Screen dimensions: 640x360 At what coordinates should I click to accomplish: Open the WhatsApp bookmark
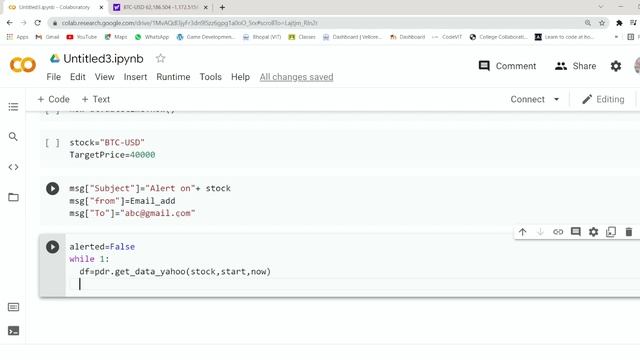click(152, 37)
